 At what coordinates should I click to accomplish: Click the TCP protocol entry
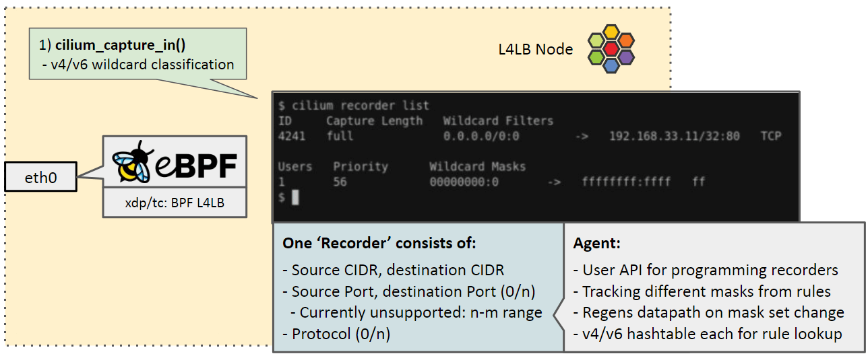pos(770,136)
